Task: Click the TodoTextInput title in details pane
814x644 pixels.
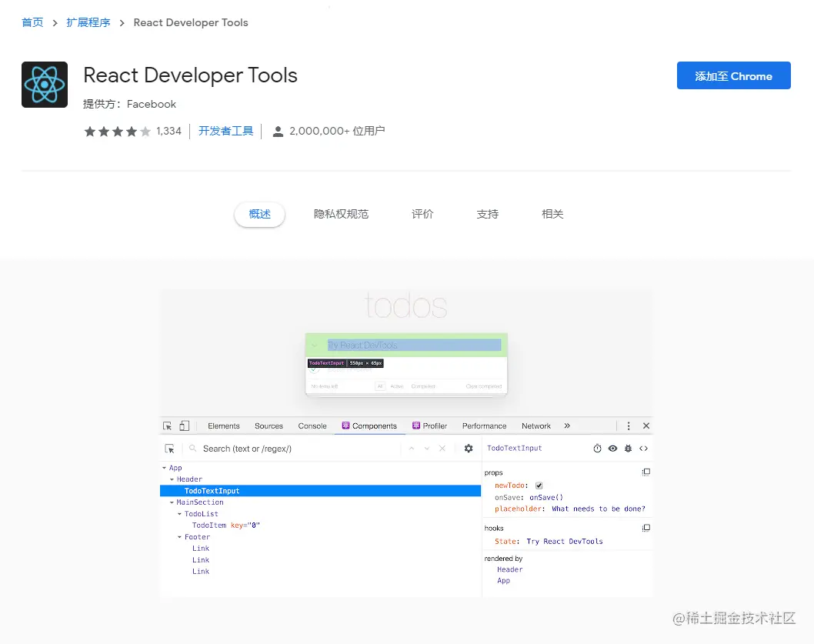Action: pos(515,449)
